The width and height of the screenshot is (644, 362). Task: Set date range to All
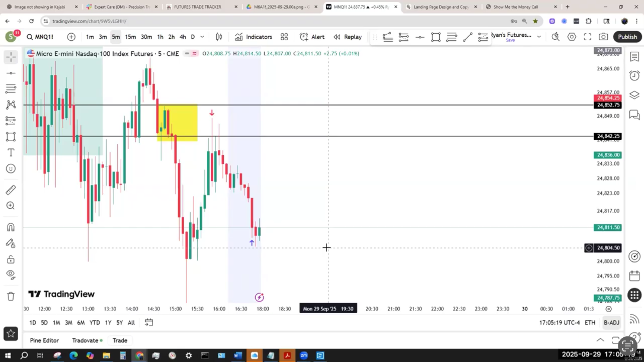(x=131, y=323)
